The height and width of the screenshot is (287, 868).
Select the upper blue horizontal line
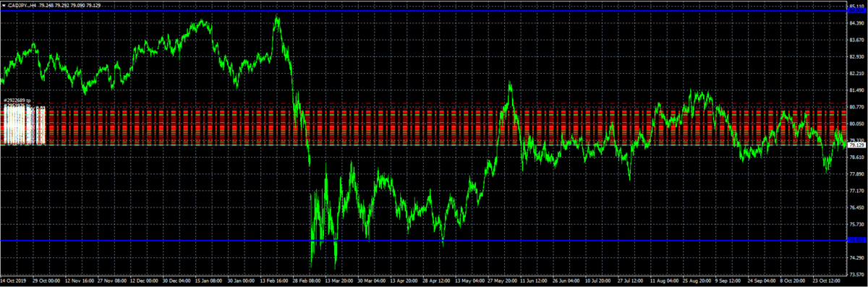[422, 11]
